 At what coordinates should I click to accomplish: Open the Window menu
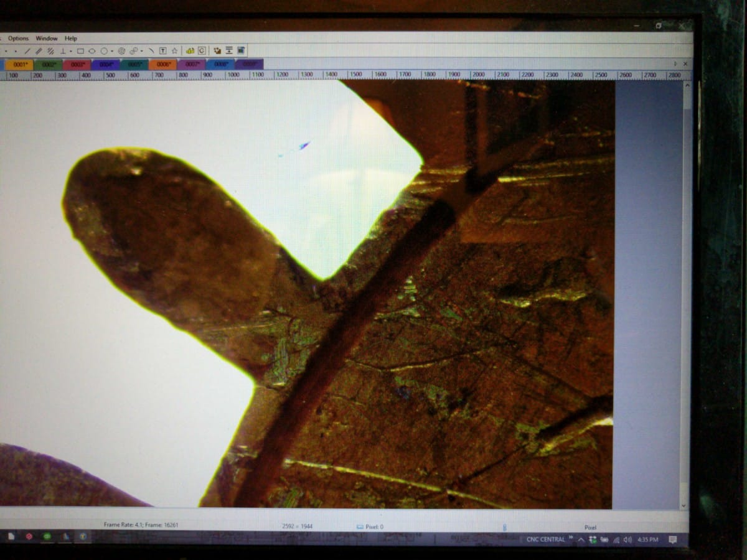tap(47, 39)
